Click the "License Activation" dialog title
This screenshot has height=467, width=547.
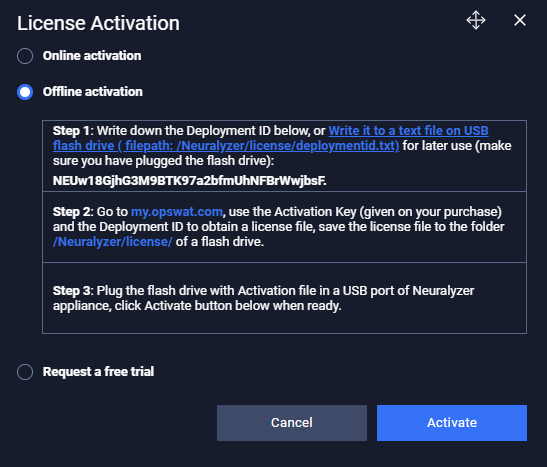98,23
